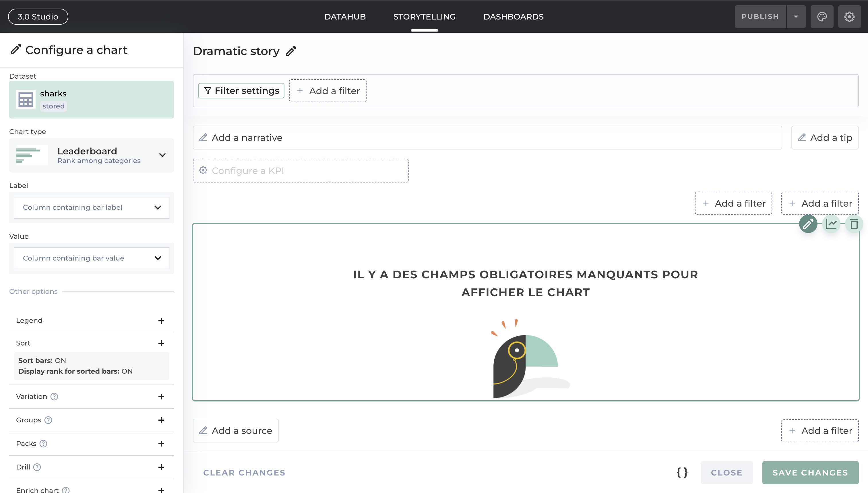Open the settings gear in top bar

[849, 17]
